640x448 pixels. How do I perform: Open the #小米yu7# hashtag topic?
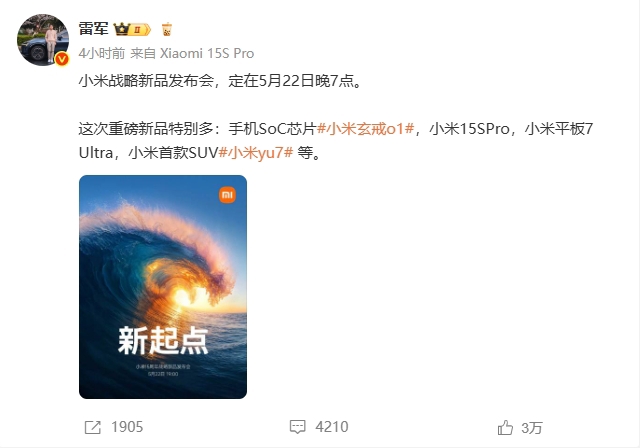256,153
